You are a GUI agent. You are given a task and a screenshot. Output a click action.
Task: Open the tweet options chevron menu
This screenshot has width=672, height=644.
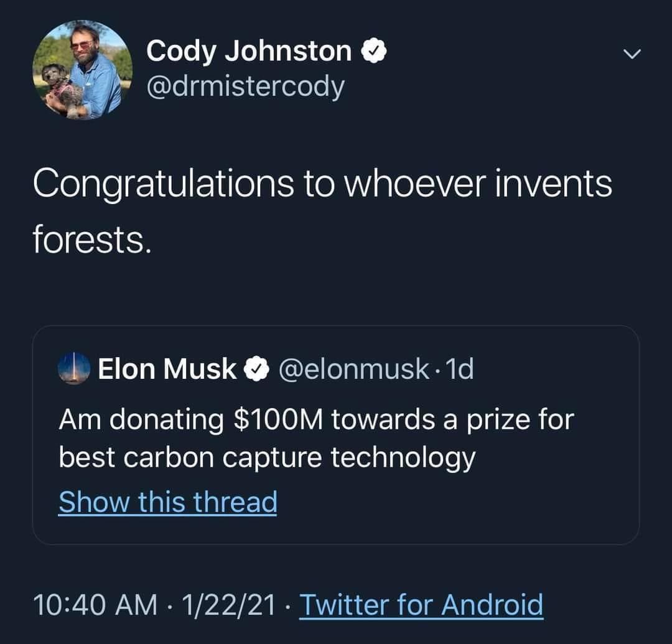[x=632, y=56]
